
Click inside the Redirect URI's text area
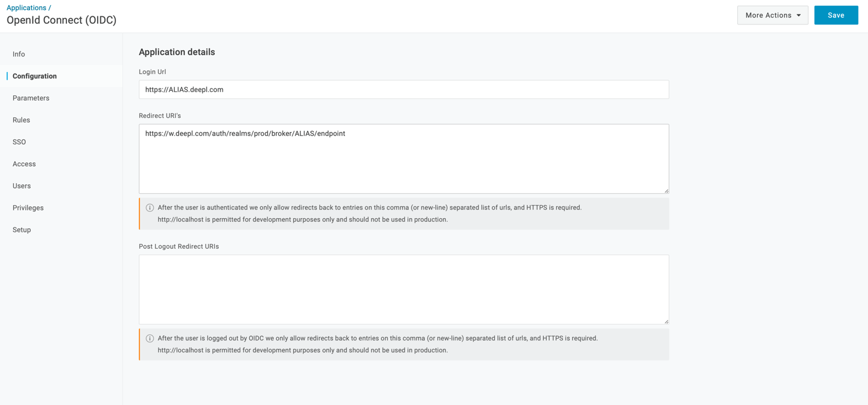[x=404, y=159]
